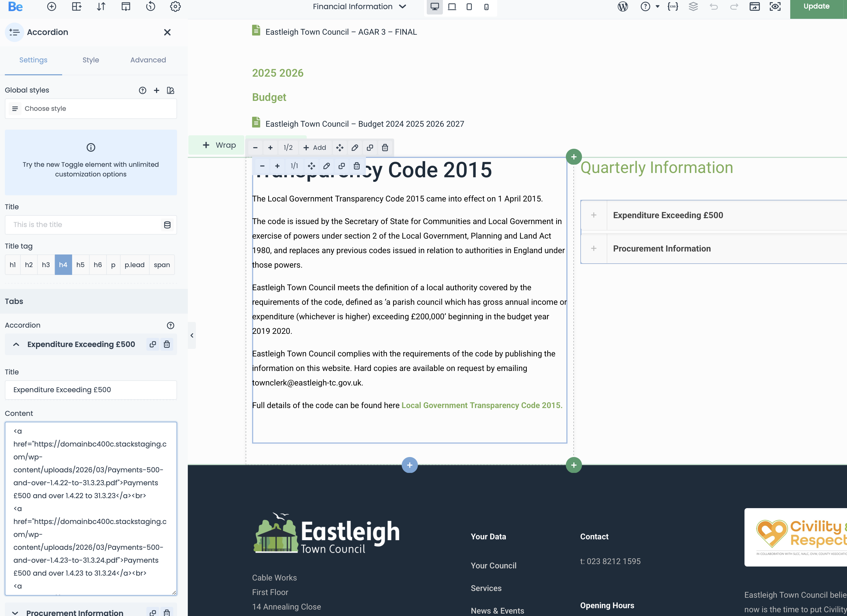Click the preview eye icon in top bar

coord(775,7)
